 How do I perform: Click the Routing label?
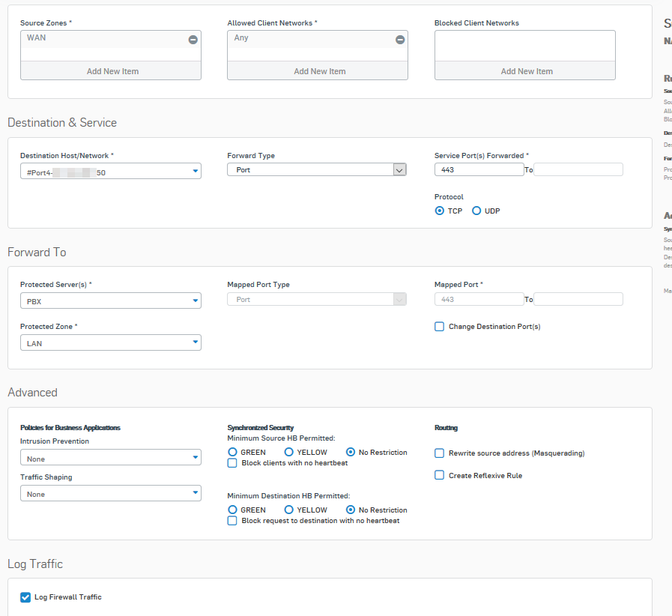tap(447, 428)
